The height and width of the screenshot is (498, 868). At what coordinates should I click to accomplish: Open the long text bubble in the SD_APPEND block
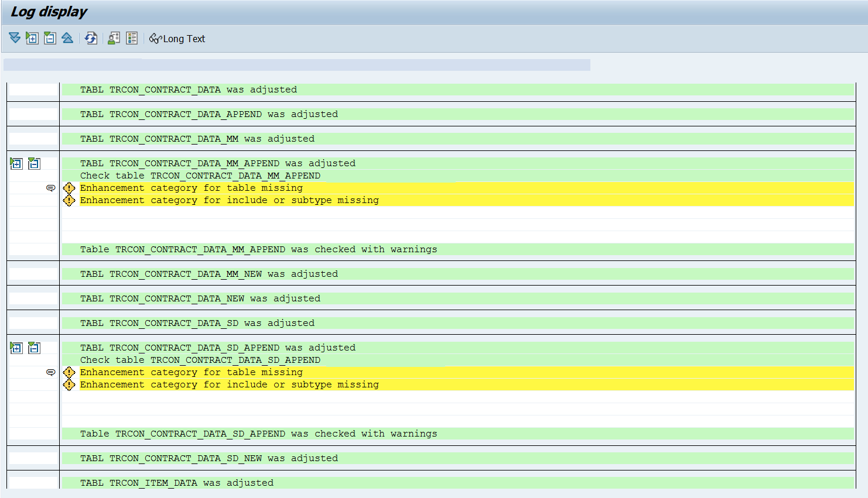51,372
